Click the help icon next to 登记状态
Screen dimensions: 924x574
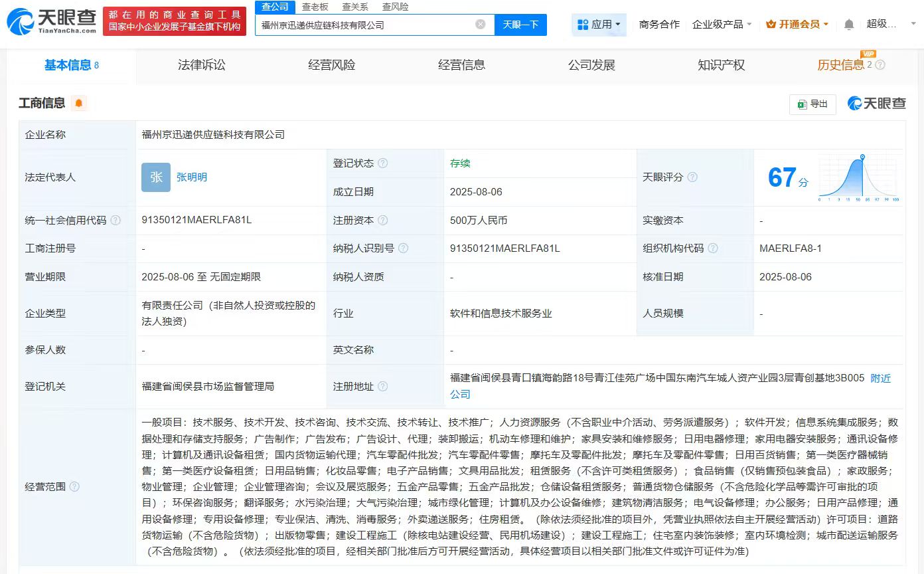click(x=383, y=163)
